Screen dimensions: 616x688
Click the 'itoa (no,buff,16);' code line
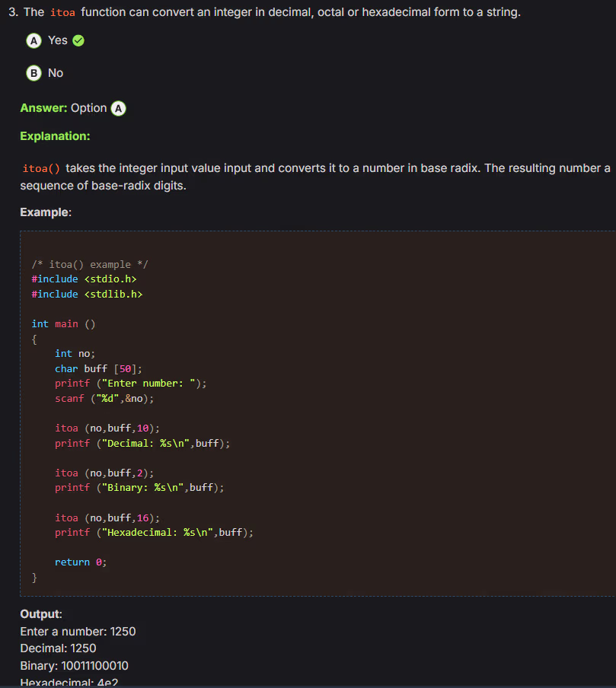tap(107, 518)
